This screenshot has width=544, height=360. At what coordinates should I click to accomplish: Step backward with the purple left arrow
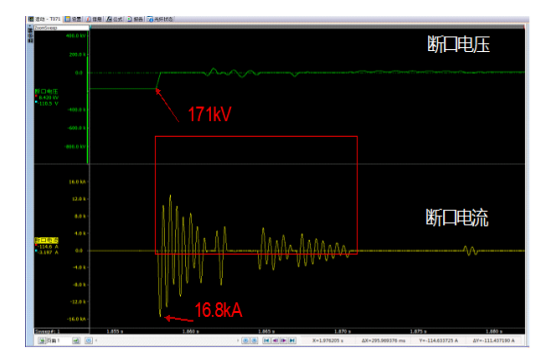click(275, 340)
